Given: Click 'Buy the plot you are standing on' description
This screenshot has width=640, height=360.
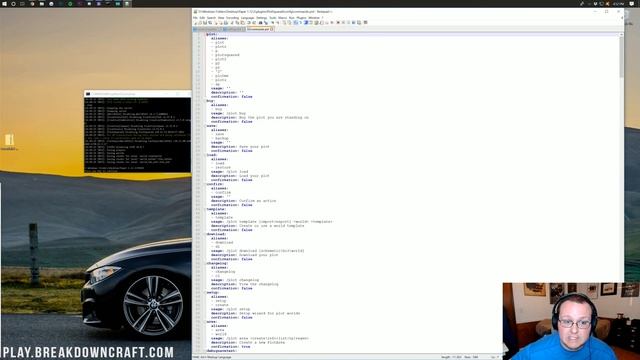Looking at the screenshot, I should pos(273,118).
